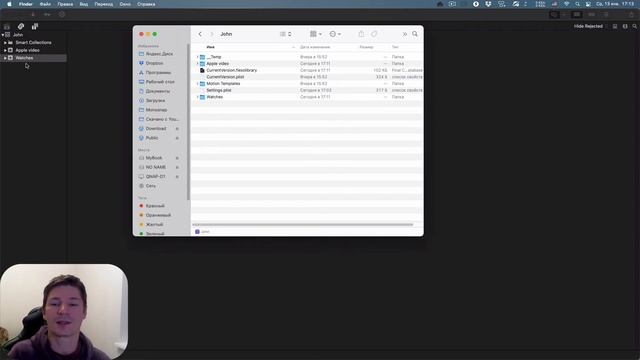Expand the Watches event triangle in sidebar
This screenshot has height=360, width=640.
(x=5, y=58)
